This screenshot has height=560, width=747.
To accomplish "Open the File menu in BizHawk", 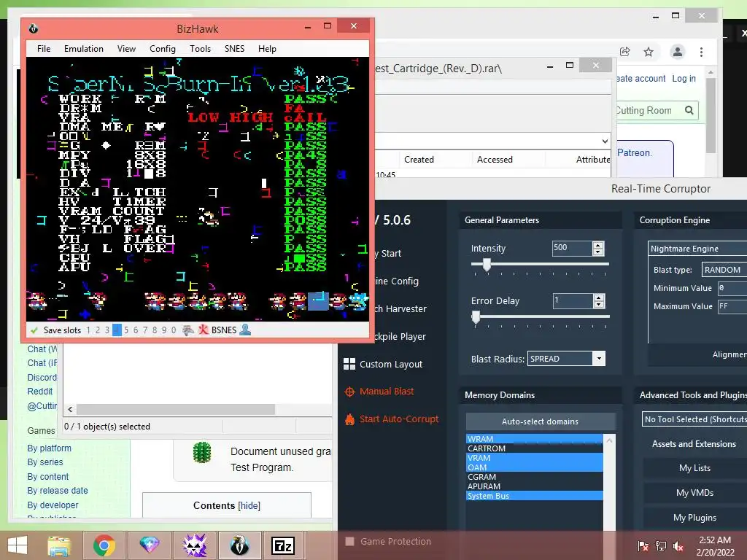I will point(44,49).
